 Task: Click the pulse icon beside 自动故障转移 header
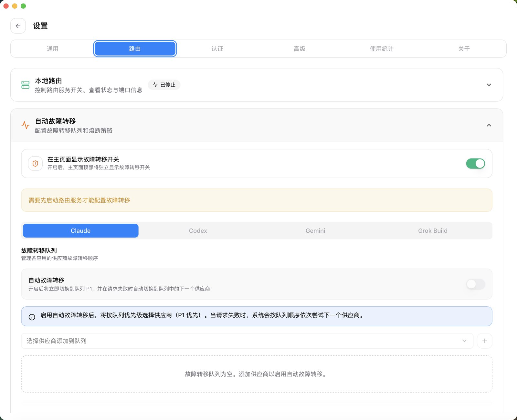click(x=25, y=125)
